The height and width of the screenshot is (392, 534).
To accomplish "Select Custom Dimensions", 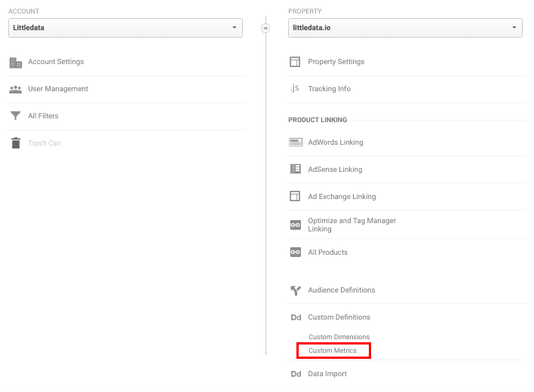I will click(339, 337).
